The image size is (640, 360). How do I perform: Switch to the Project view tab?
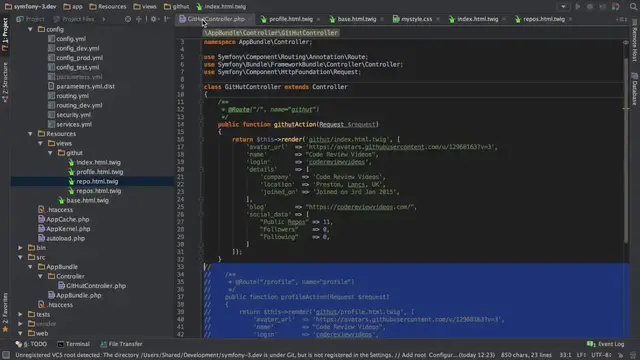click(30, 19)
